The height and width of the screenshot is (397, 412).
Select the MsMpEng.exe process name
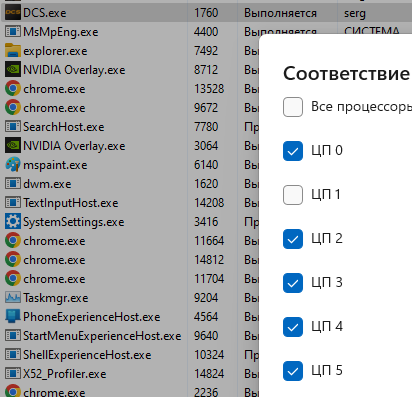[x=61, y=32]
